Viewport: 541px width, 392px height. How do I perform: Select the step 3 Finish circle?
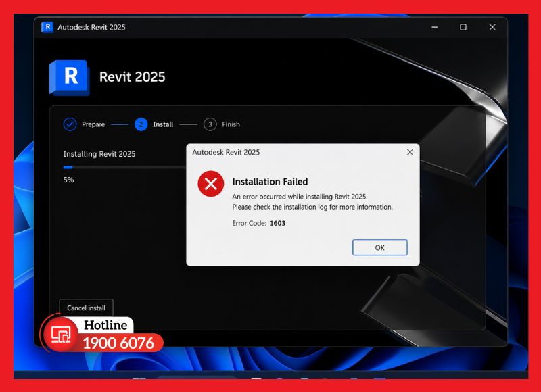coord(210,124)
